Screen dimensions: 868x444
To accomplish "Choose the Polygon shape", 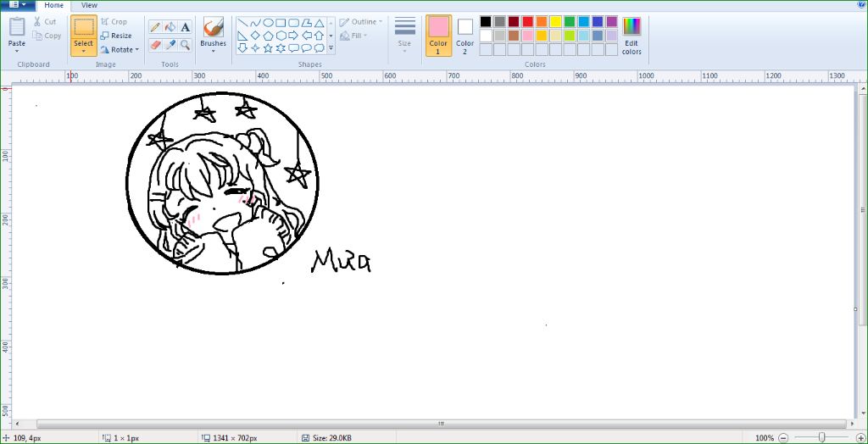I will (x=306, y=23).
